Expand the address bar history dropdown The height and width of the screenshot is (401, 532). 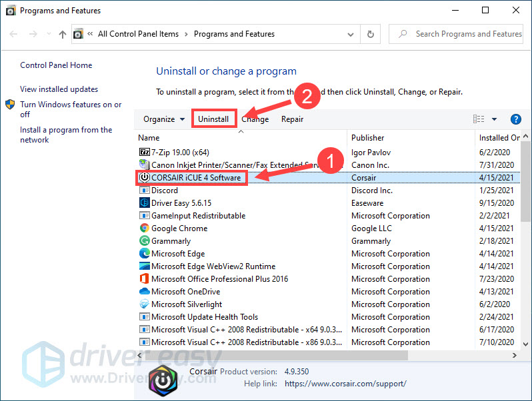coord(351,34)
